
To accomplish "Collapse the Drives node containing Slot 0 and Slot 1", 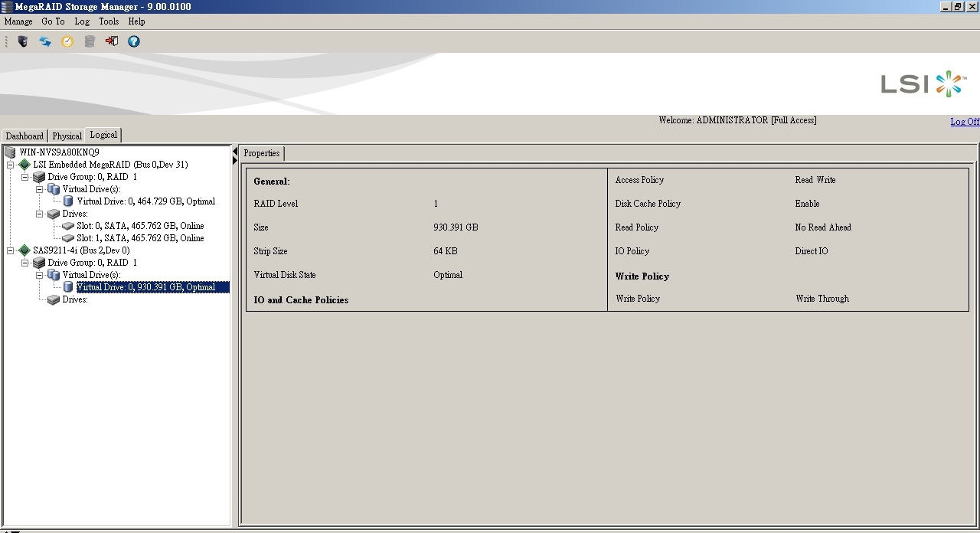I will tap(40, 214).
